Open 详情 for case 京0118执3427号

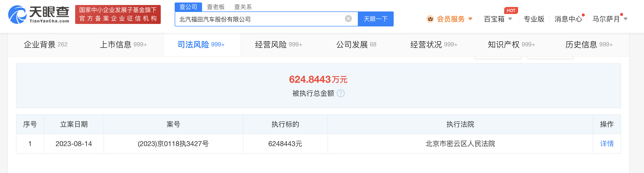607,144
